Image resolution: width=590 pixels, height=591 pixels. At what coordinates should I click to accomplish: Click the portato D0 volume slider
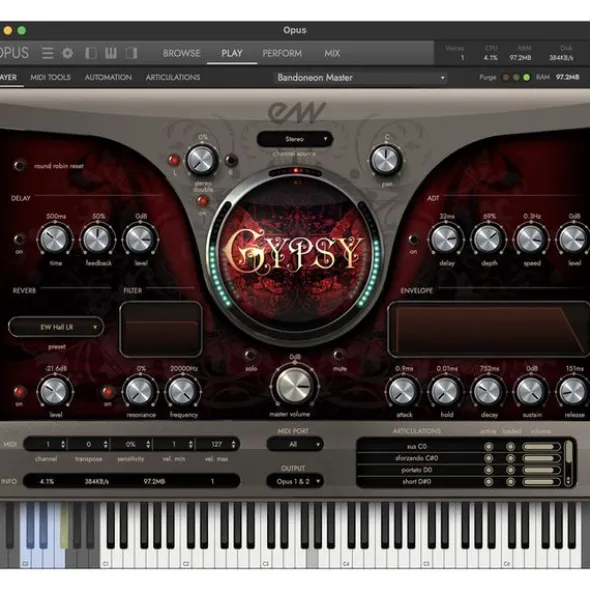[541, 470]
